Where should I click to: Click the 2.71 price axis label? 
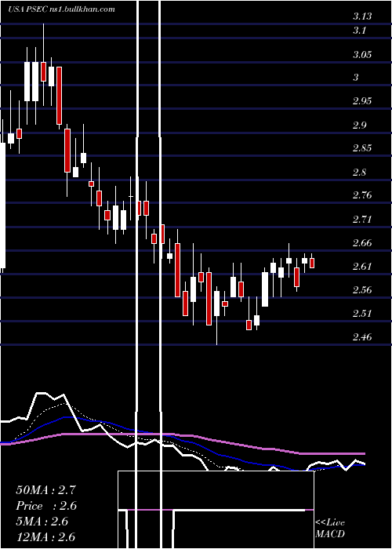pos(362,220)
